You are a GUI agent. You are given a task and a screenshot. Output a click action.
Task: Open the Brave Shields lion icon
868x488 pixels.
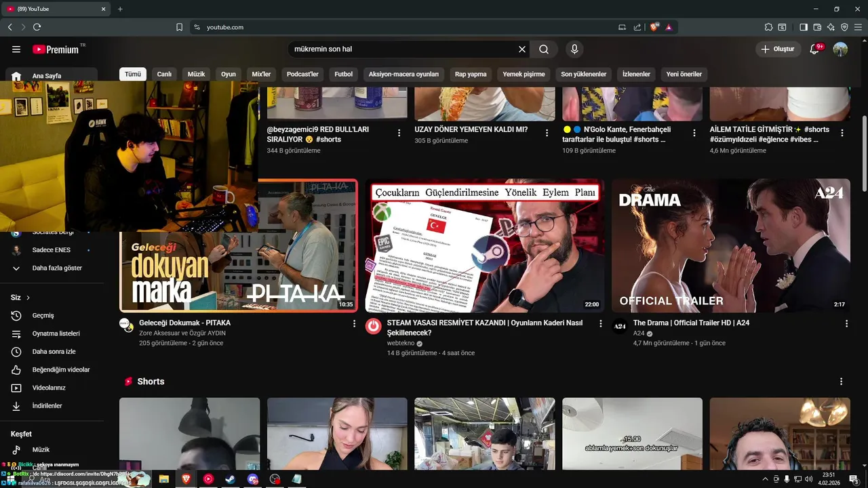pyautogui.click(x=654, y=27)
